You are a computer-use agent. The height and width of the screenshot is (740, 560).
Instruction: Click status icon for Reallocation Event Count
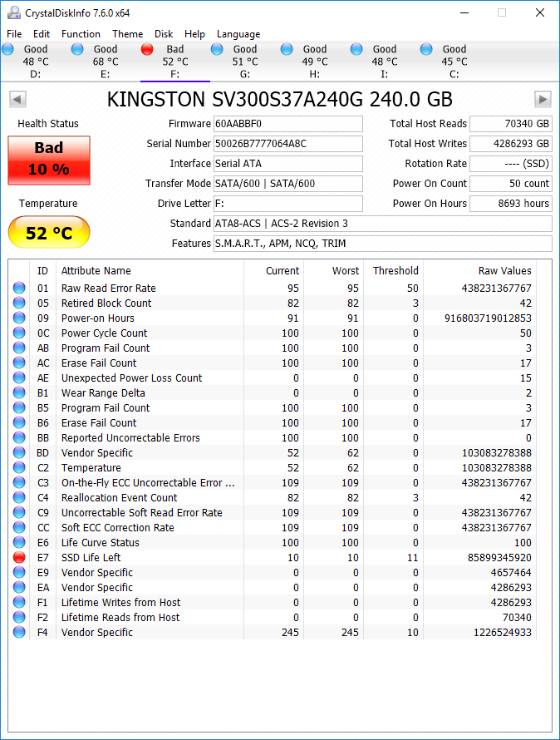[19, 497]
